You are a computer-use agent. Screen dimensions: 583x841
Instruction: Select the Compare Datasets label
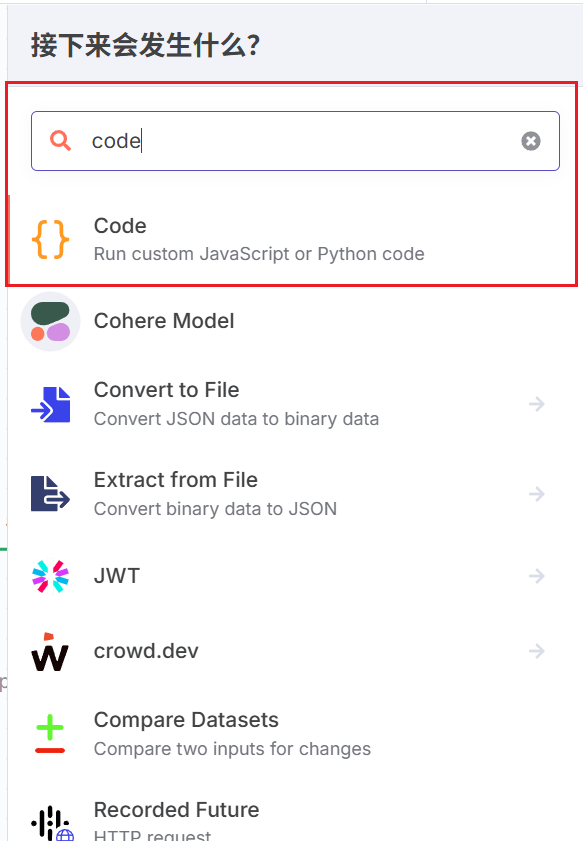point(186,720)
